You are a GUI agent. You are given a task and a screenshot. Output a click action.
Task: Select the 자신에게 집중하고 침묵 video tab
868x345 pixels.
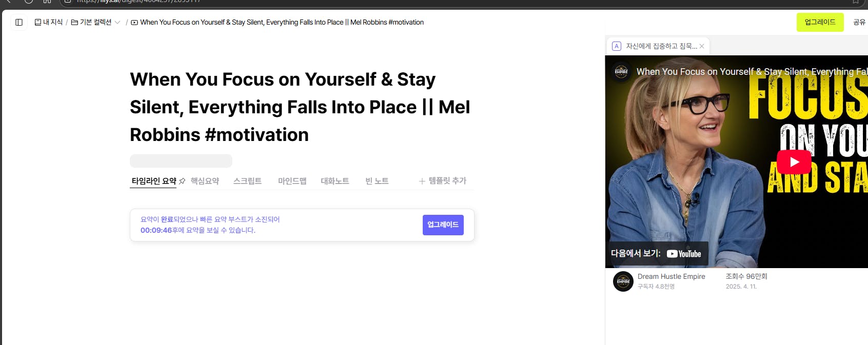click(658, 46)
